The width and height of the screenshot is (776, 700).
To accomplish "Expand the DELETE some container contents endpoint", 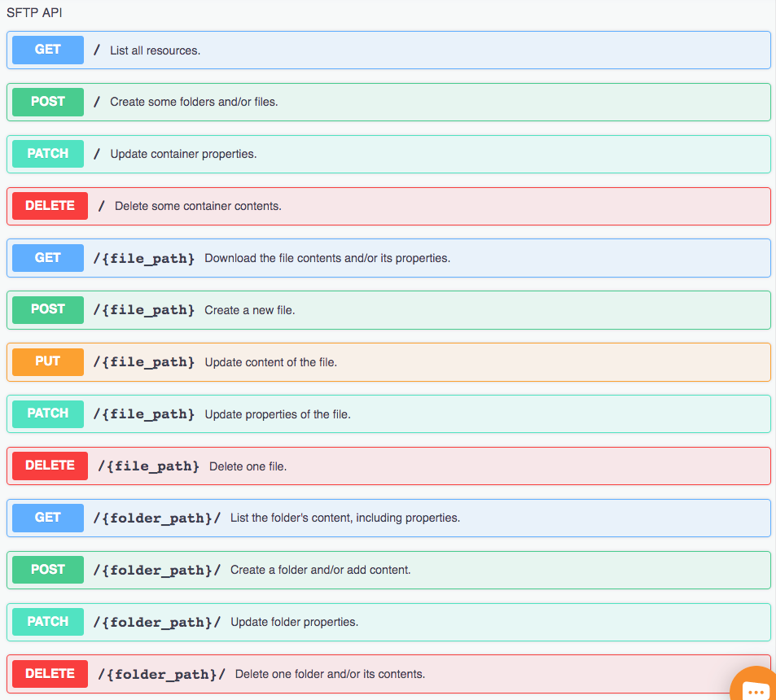I will (x=407, y=206).
